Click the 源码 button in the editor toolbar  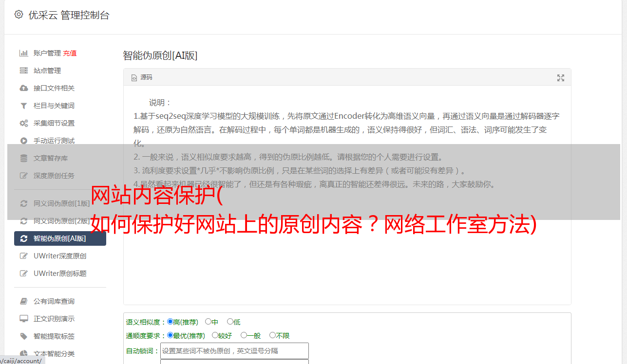(x=142, y=77)
